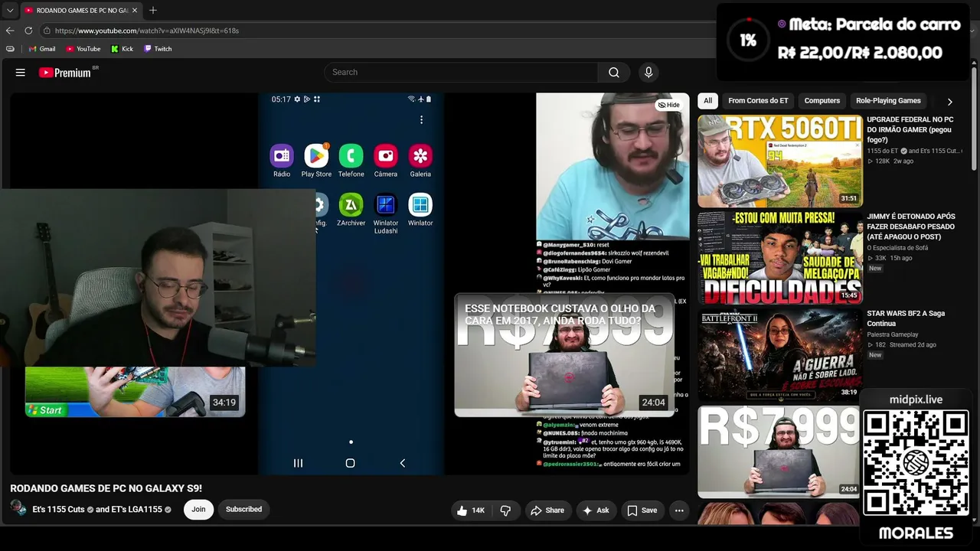
Task: Dislike the video with thumbs down
Action: [505, 510]
